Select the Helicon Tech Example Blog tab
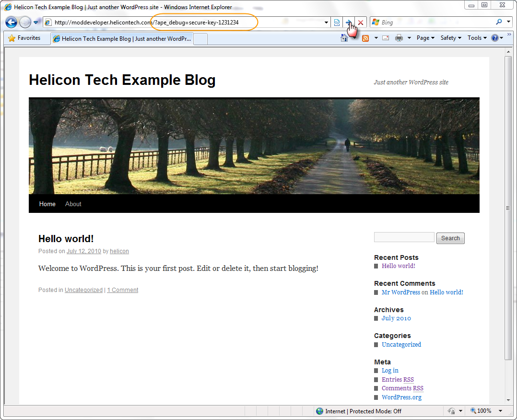The height and width of the screenshot is (420, 517). tap(122, 38)
